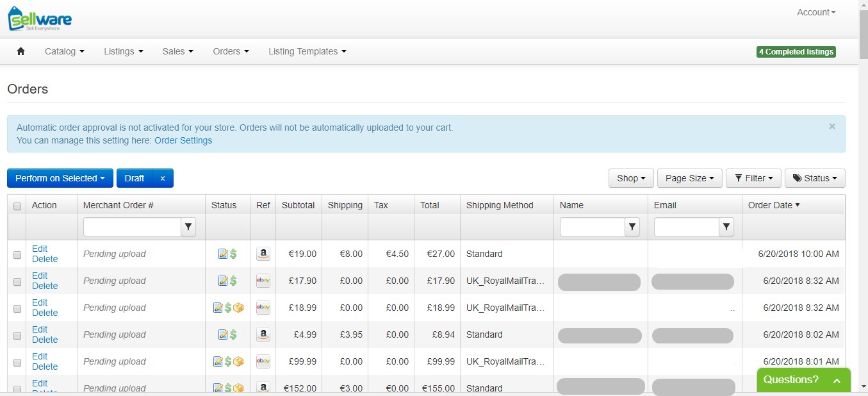Image resolution: width=868 pixels, height=396 pixels.
Task: Click the draft note icon in the €19.00 order row
Action: (x=223, y=254)
